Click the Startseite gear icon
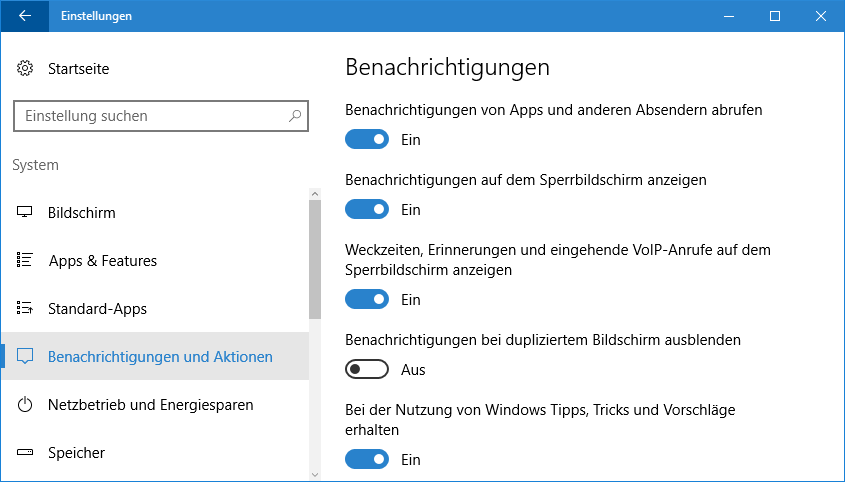Screen dimensions: 845x482 pyautogui.click(x=25, y=69)
